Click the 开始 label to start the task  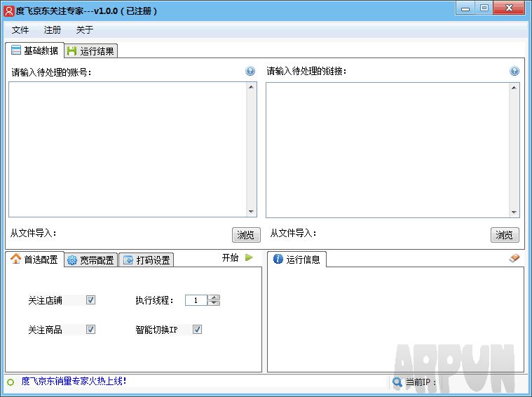point(230,257)
